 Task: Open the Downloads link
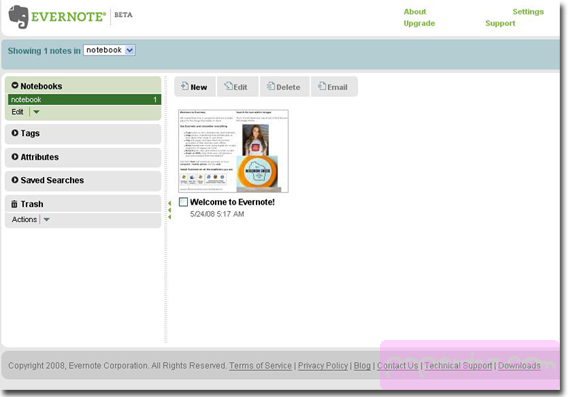pos(519,366)
